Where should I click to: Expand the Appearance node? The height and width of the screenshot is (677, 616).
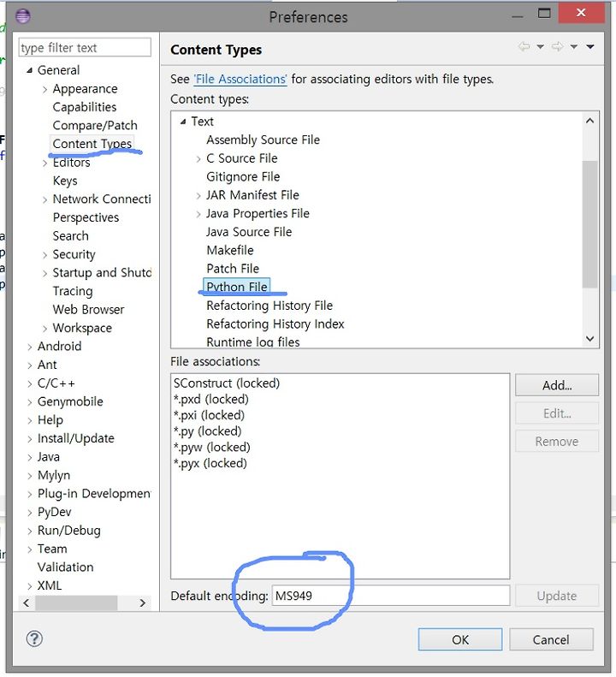tap(44, 89)
